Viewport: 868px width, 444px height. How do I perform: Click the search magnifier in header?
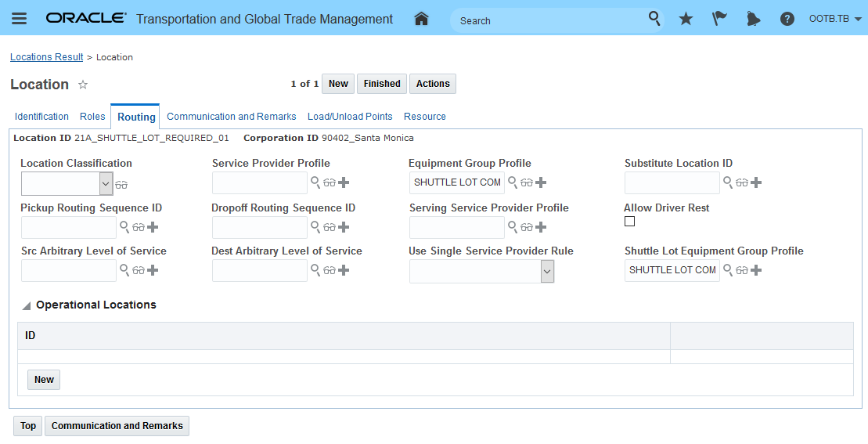(x=654, y=18)
